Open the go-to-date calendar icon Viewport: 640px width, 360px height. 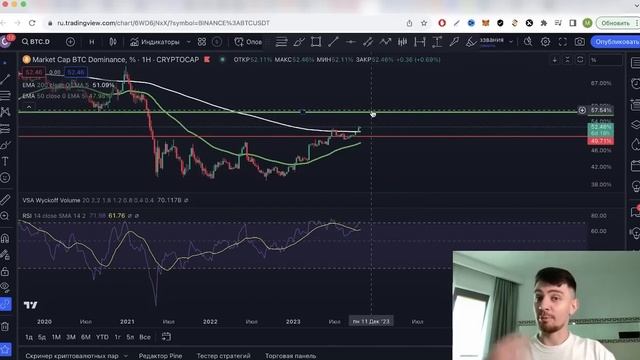166,337
